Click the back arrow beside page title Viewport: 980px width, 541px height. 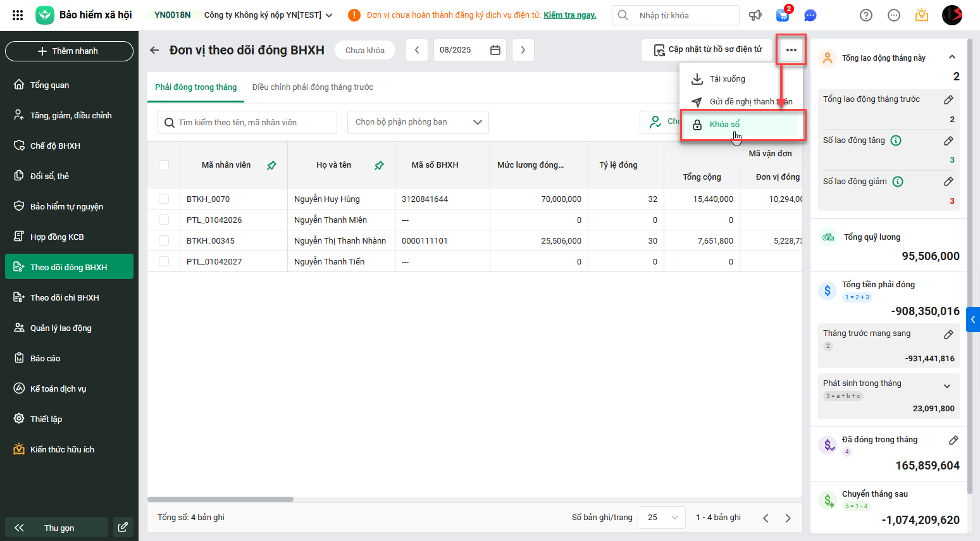coord(154,50)
